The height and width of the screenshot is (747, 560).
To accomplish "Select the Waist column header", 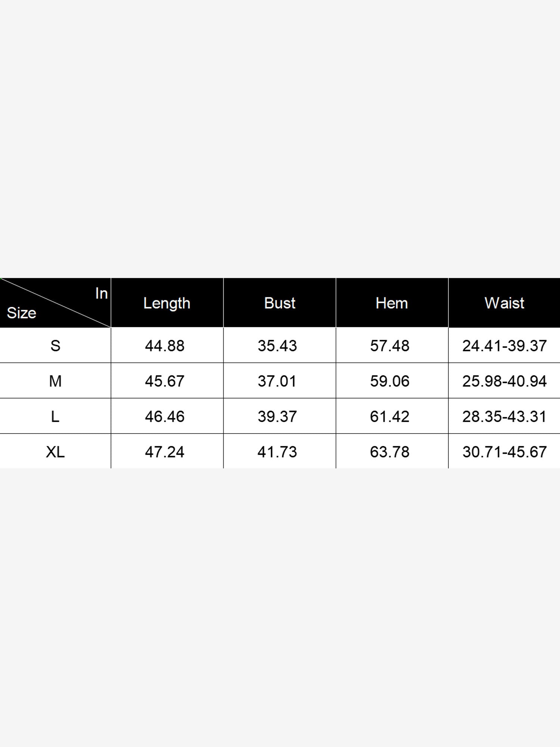I will [x=504, y=303].
